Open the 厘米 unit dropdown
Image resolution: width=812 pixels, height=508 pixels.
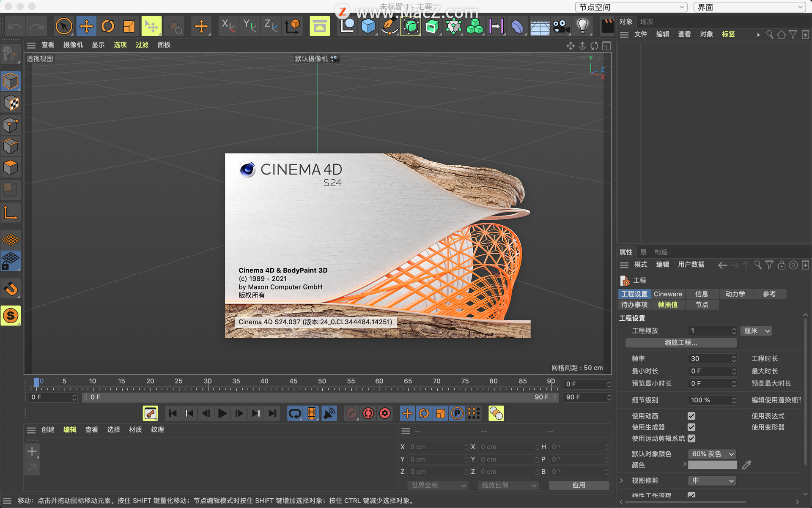point(756,331)
